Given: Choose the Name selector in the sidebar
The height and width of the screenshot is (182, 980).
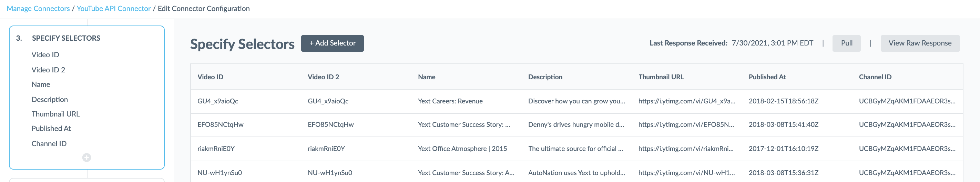Looking at the screenshot, I should click(x=41, y=84).
